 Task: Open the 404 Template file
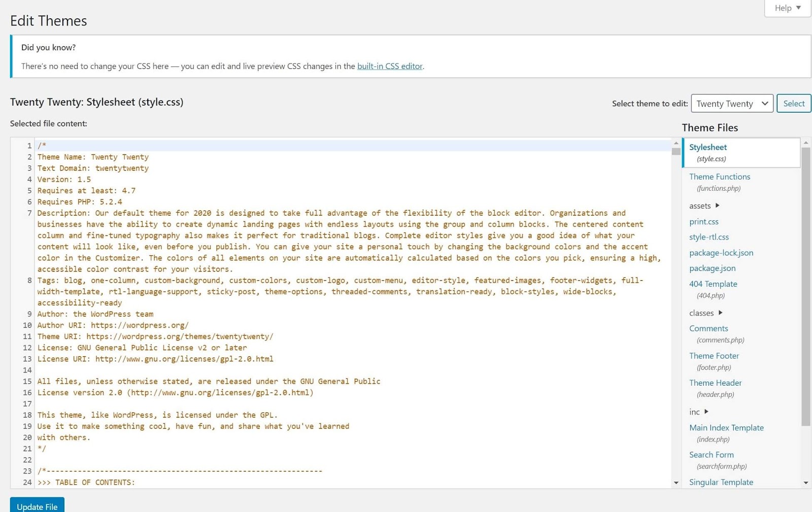713,284
